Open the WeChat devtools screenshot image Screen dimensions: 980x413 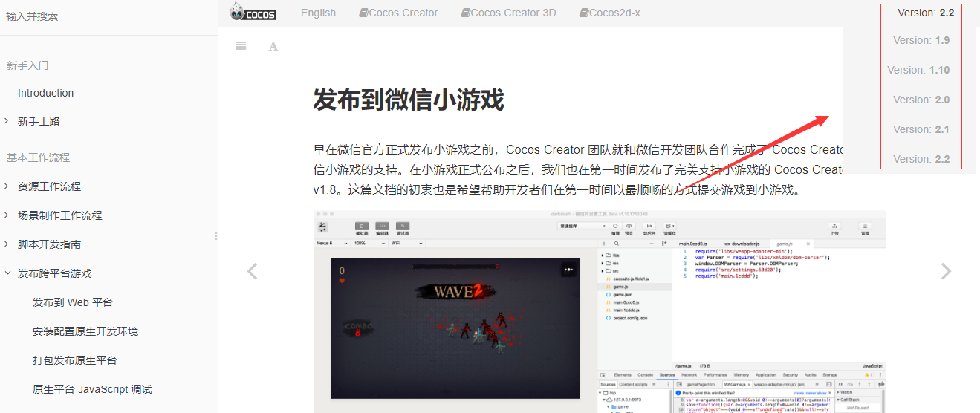pos(600,312)
